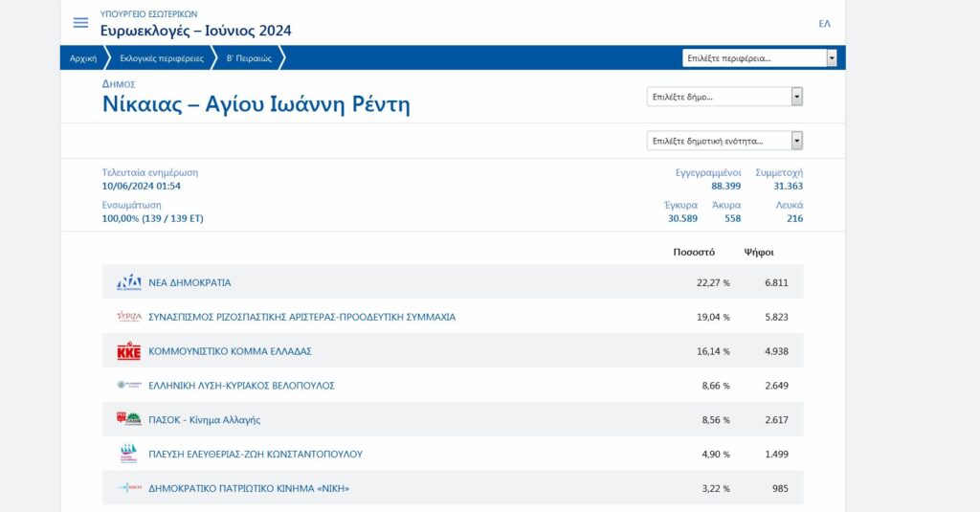
Task: Open ΕΛΛΗΝΙΚΗ ΛΥΣΗ-ΚΥΡΙΑΚΟΣ ΒΕΛΟΠΟΥΛΟΣ link
Action: point(241,386)
